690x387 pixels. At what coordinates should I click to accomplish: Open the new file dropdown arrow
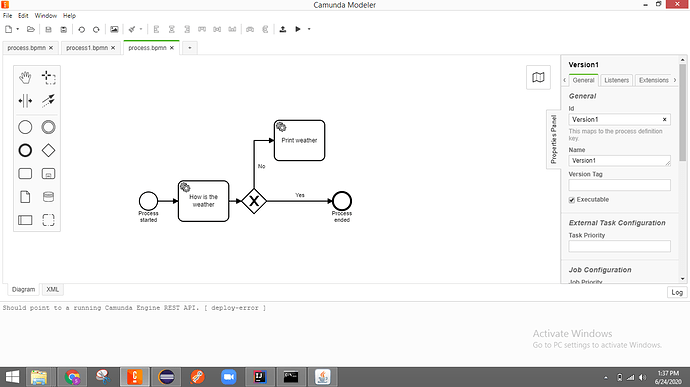[x=18, y=29]
